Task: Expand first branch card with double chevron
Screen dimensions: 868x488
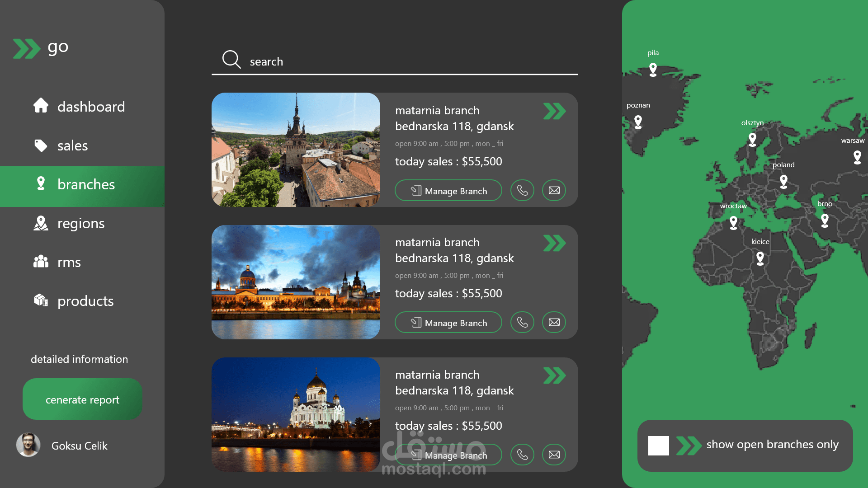Action: [x=554, y=111]
